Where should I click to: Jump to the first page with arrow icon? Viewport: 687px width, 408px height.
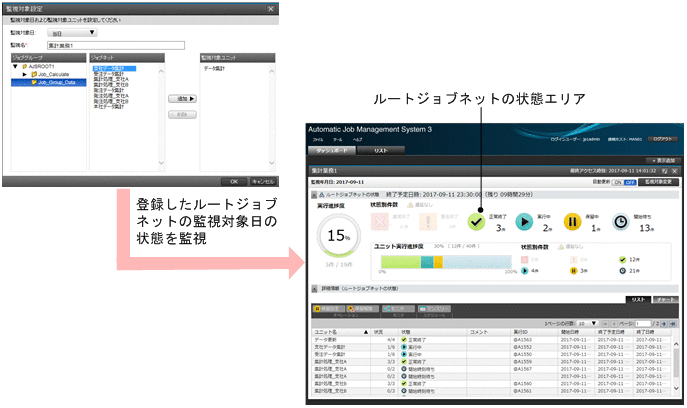(x=606, y=323)
